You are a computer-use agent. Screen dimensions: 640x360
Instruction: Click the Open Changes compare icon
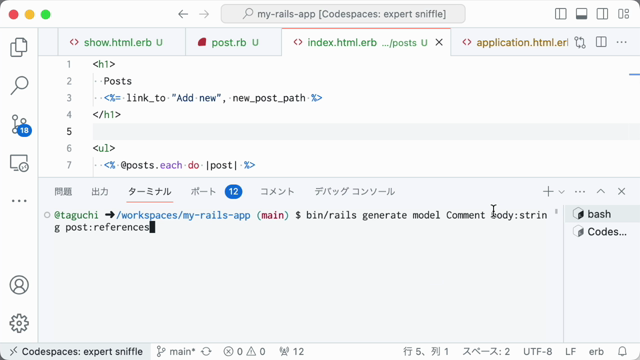(580, 42)
